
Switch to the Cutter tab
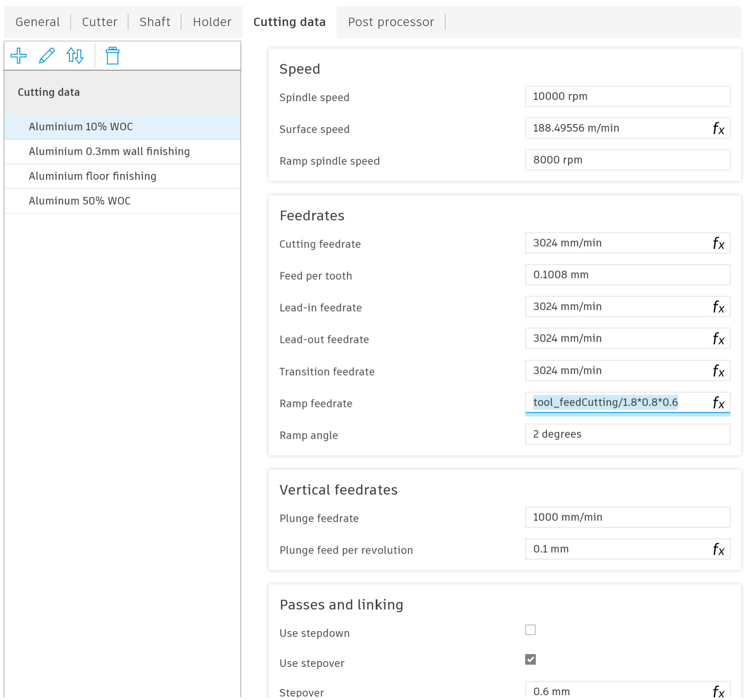(100, 22)
